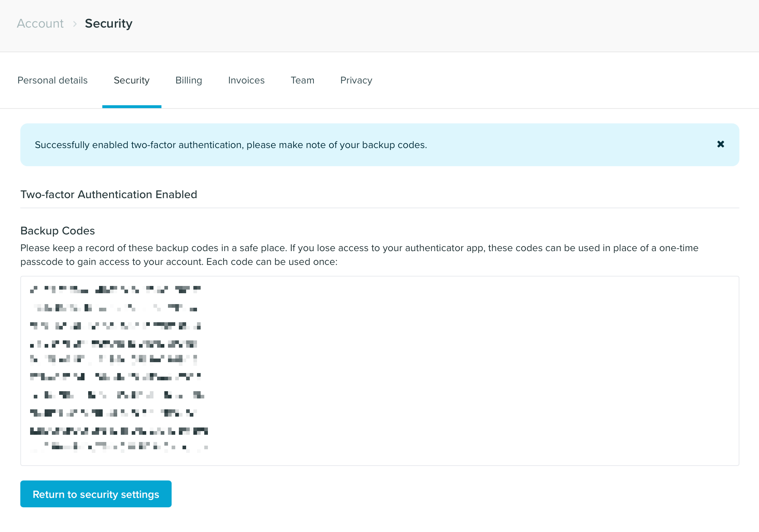Click the success message banner text
Viewport: 759px width, 532px height.
231,145
